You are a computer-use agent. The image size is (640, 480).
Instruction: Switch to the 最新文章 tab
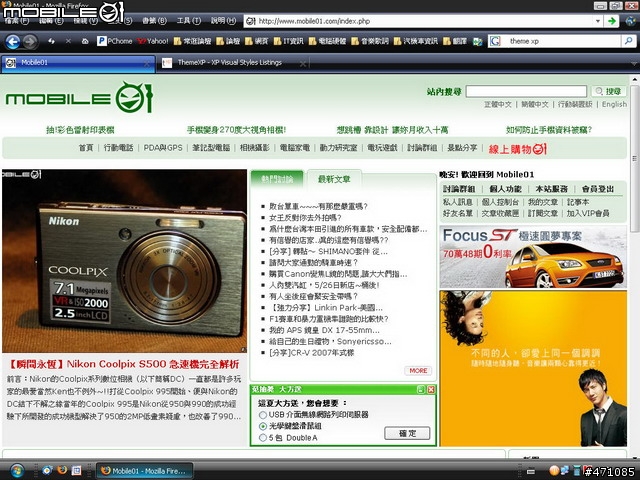334,179
